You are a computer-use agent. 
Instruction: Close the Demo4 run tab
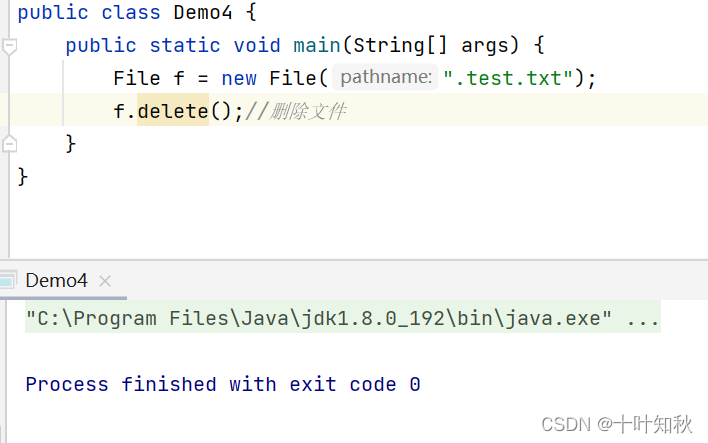point(105,281)
